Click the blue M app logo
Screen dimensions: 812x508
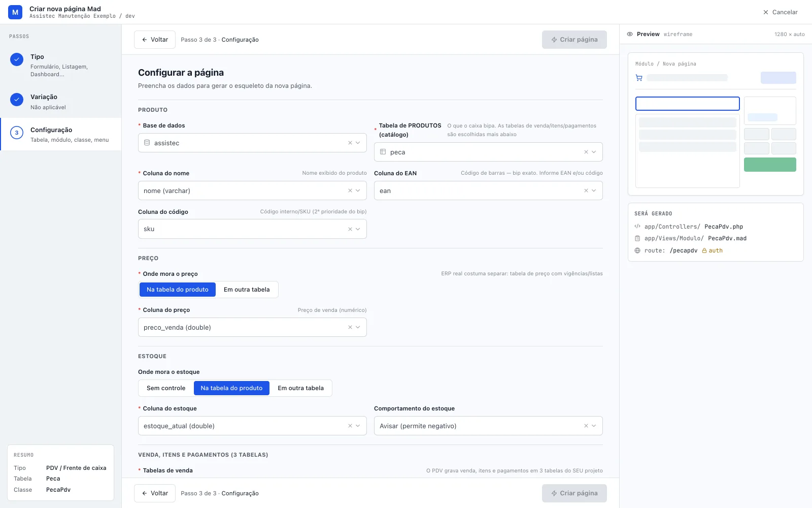click(x=15, y=12)
